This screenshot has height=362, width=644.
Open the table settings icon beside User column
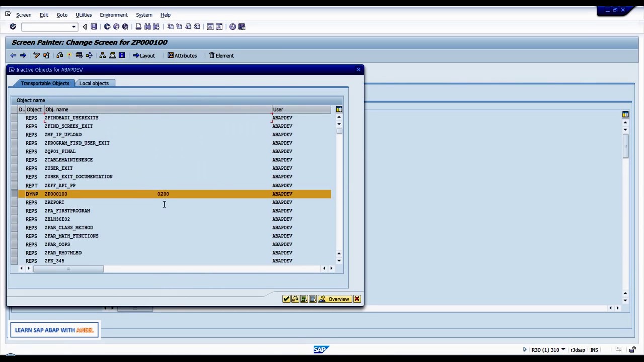point(339,109)
